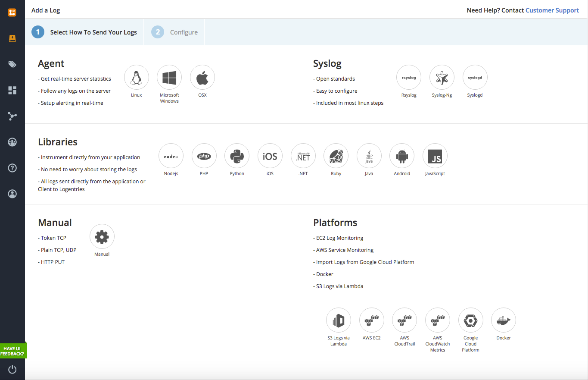This screenshot has width=588, height=380.
Task: Choose the Docker platform icon
Action: click(504, 320)
